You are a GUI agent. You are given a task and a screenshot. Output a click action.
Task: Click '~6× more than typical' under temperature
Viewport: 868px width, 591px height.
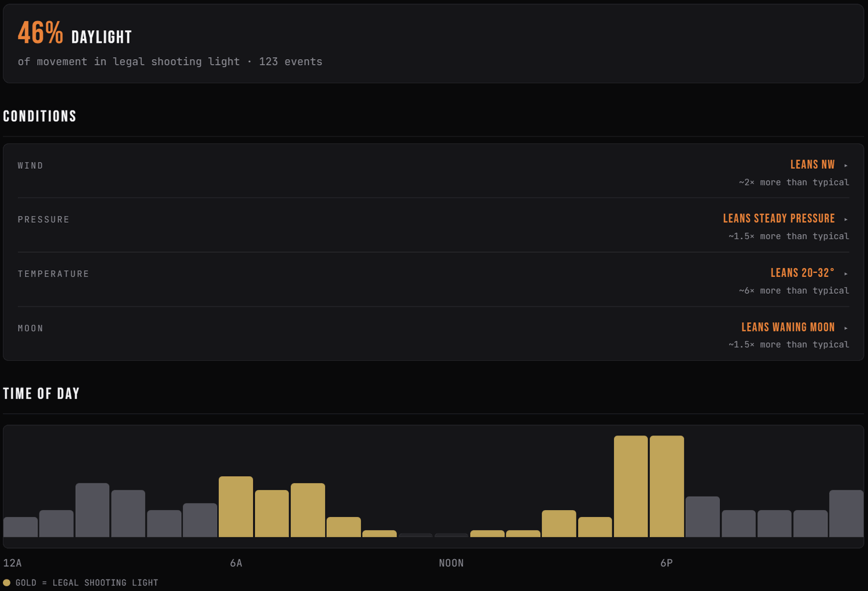click(794, 290)
